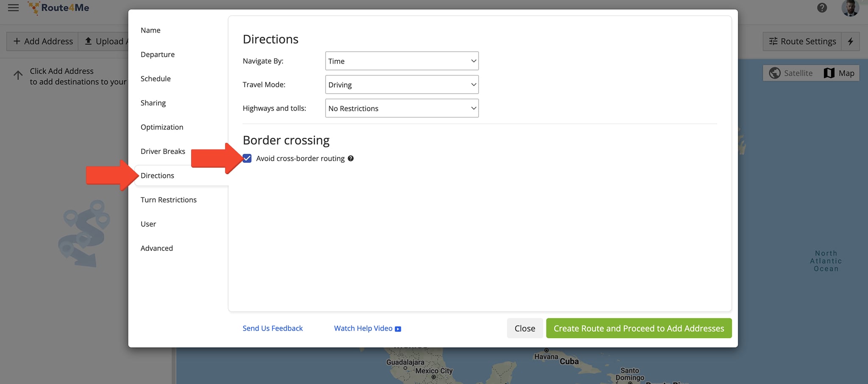Open the Navigate By dropdown
Screen dimensions: 868x384
pos(401,61)
